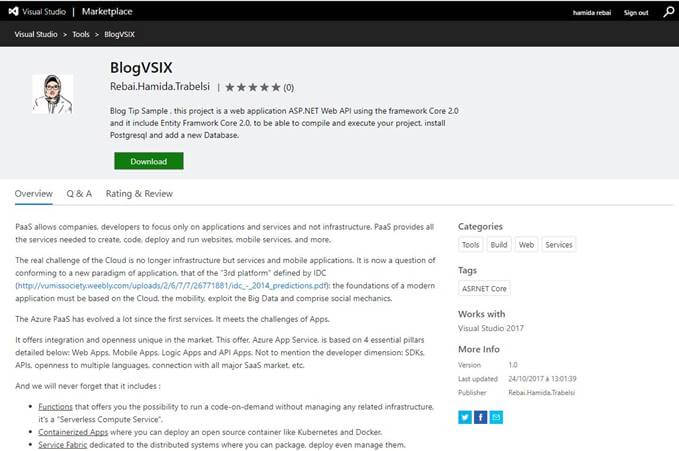Viewport: 679px width, 451px height.
Task: Open the Rating & Review tab
Action: click(139, 193)
